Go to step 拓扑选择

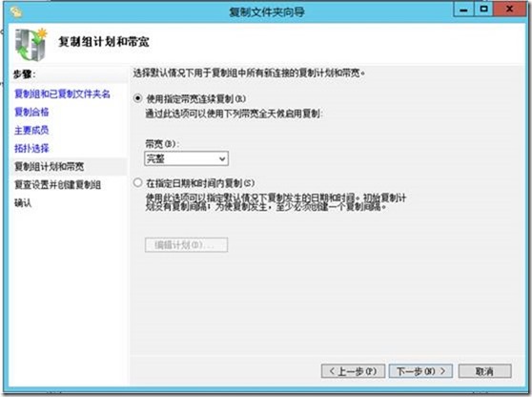tap(31, 149)
